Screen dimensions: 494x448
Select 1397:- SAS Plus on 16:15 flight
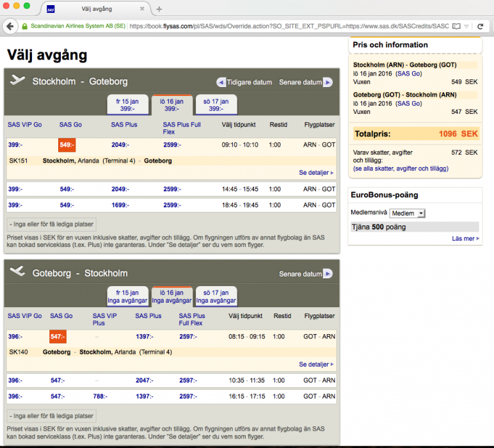coord(144,397)
